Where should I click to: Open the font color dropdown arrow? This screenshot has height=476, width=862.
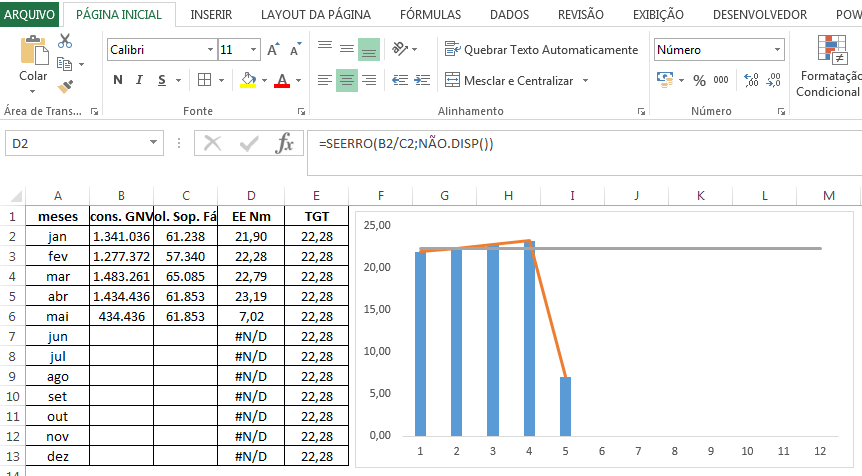[x=299, y=81]
